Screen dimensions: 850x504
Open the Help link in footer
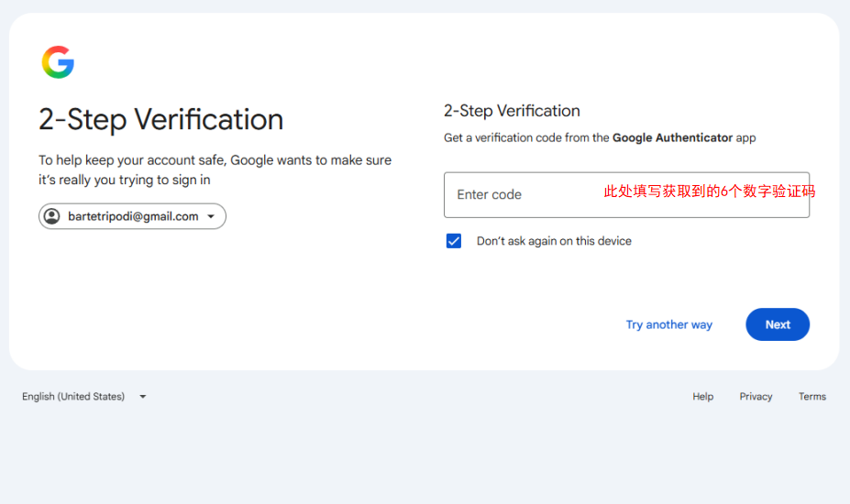(702, 397)
